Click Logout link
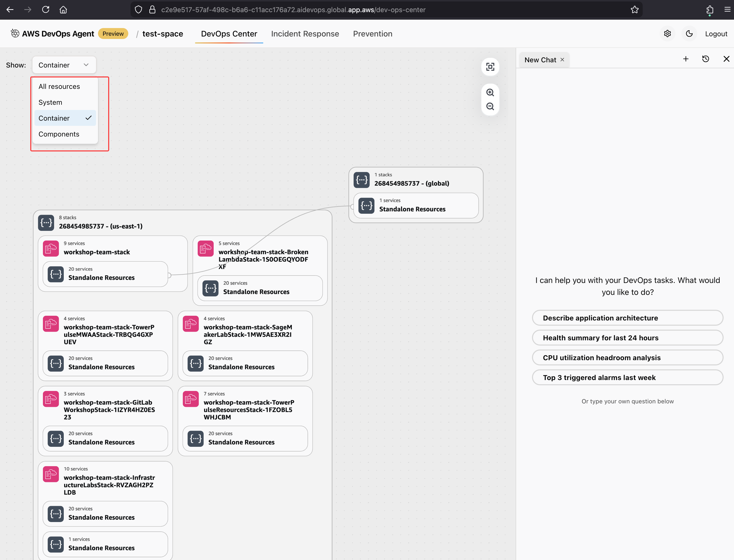This screenshot has width=734, height=560. pyautogui.click(x=716, y=34)
